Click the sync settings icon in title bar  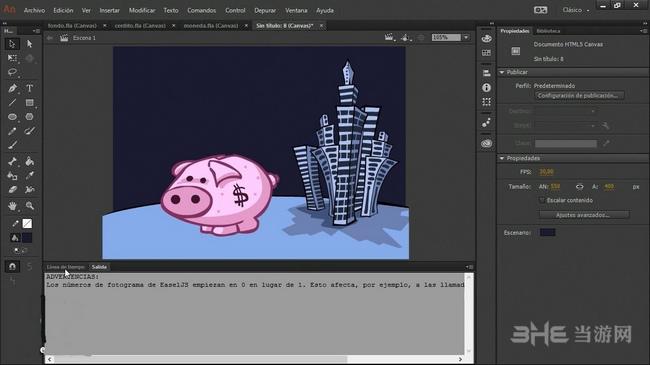click(541, 10)
